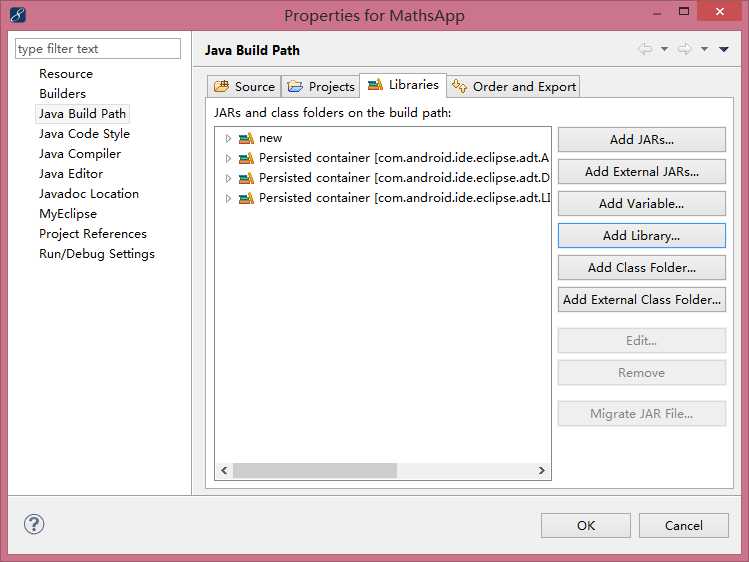Expand the adt.A persisted container node
The width and height of the screenshot is (749, 562).
click(228, 158)
